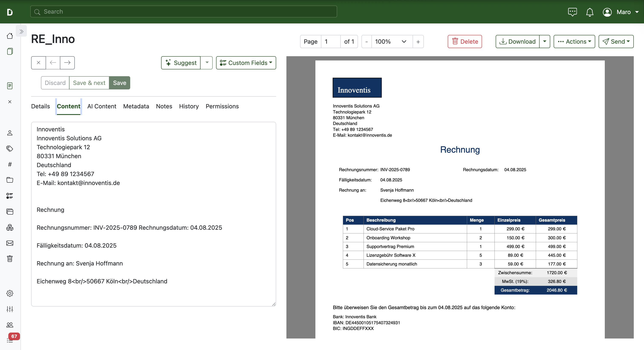Screen dimensions: 644x350
Task: Expand the Download options arrow
Action: point(544,42)
